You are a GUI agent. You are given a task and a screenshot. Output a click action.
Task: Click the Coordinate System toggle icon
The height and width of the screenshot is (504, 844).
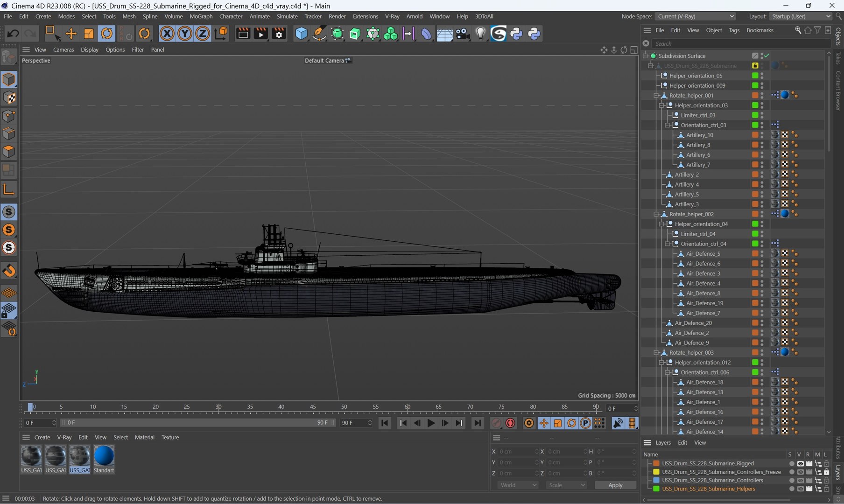click(221, 34)
